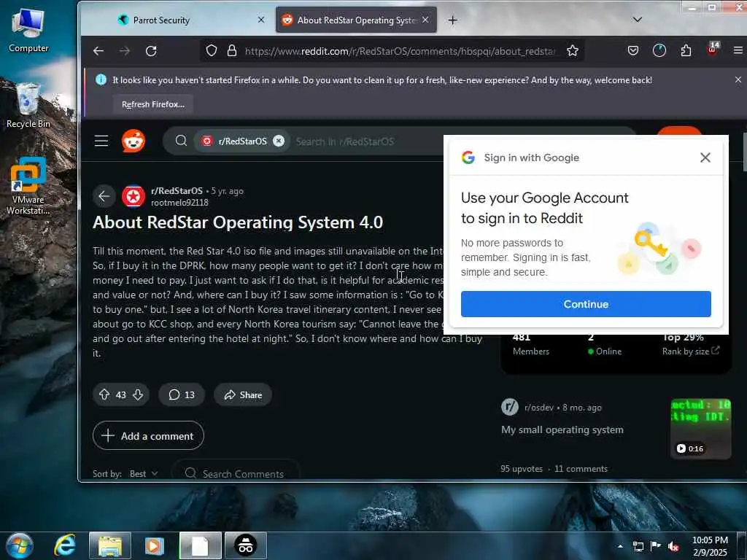
Task: Open the incognito hat-and-glasses taskbar icon
Action: (246, 545)
